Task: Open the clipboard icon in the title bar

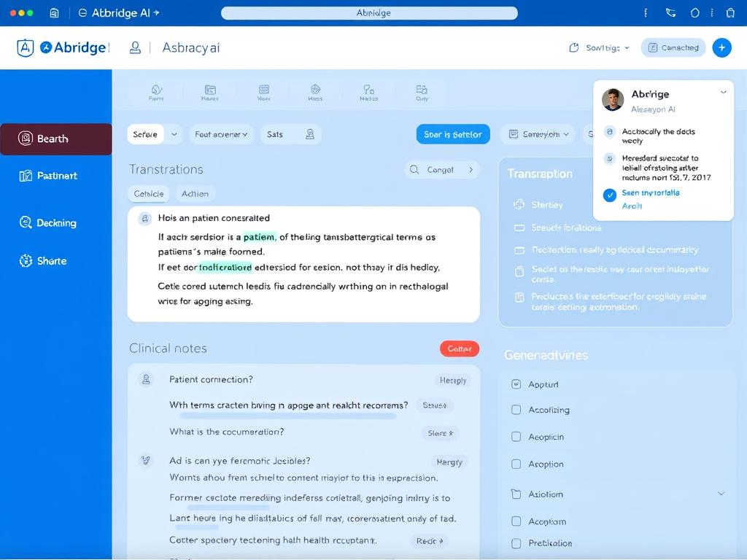Action: (730, 13)
